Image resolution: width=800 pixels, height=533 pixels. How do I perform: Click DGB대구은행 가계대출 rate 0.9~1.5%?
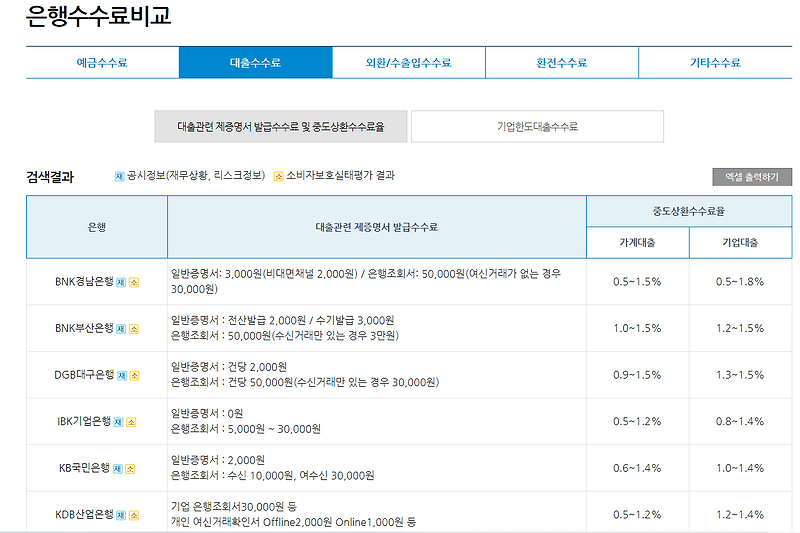637,375
